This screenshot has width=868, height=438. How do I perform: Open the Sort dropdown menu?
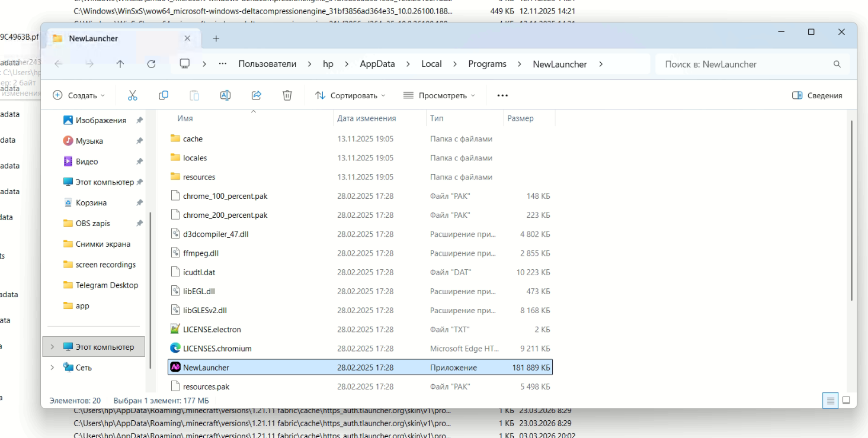point(350,95)
